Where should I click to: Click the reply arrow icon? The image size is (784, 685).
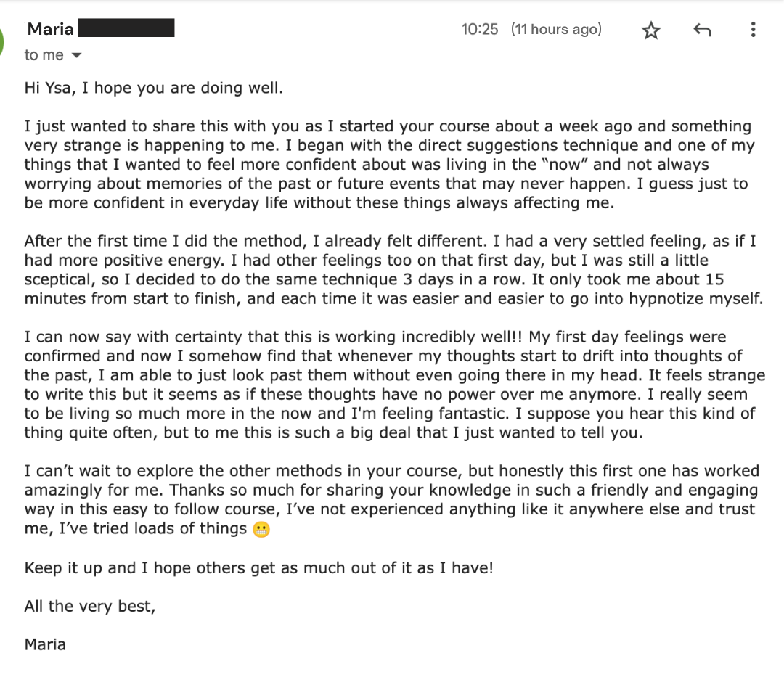[x=702, y=30]
